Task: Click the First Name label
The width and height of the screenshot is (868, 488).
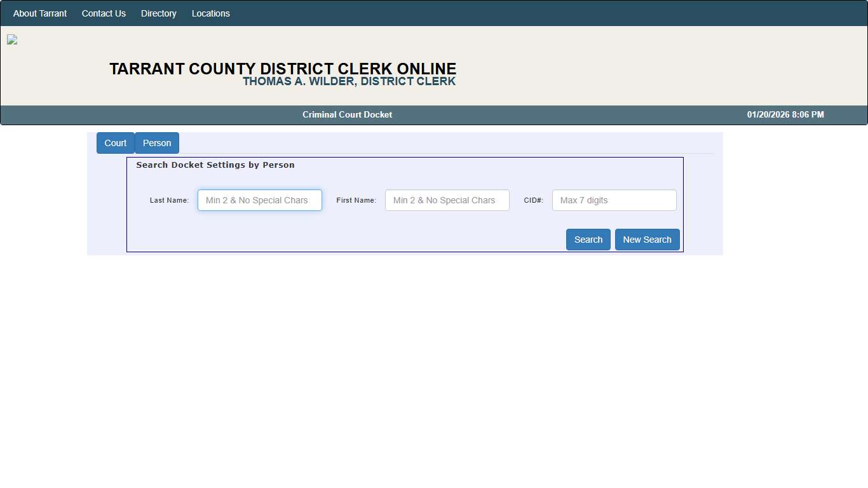Action: coord(356,200)
